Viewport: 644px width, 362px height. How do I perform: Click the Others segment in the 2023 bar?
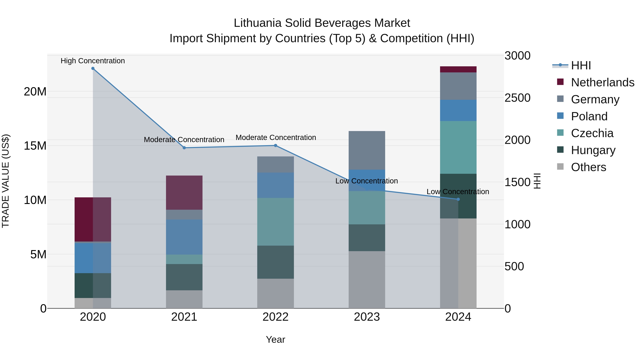[367, 280]
